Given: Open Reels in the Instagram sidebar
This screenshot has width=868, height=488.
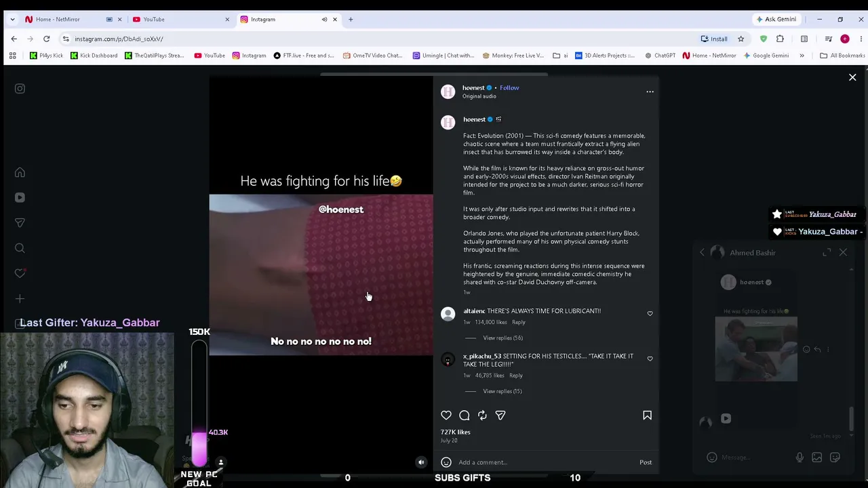Looking at the screenshot, I should pyautogui.click(x=20, y=197).
